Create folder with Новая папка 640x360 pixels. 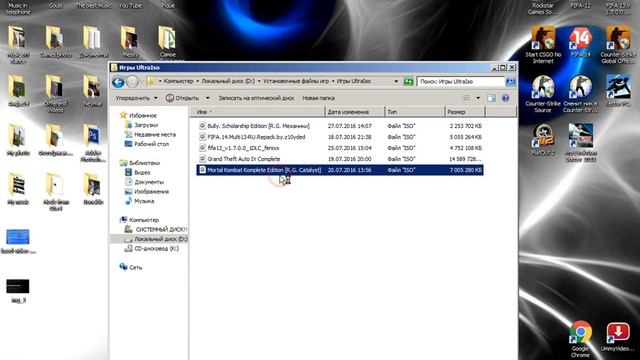click(318, 98)
